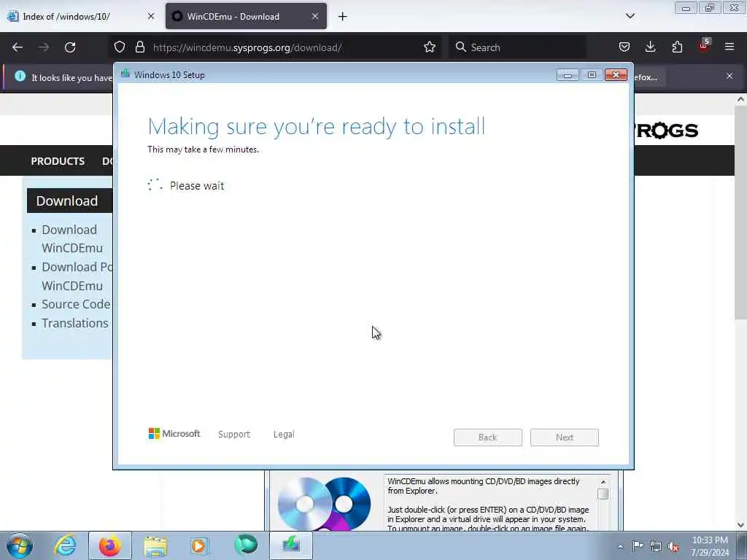Image resolution: width=747 pixels, height=560 pixels.
Task: Click the Back button in Setup
Action: point(488,437)
